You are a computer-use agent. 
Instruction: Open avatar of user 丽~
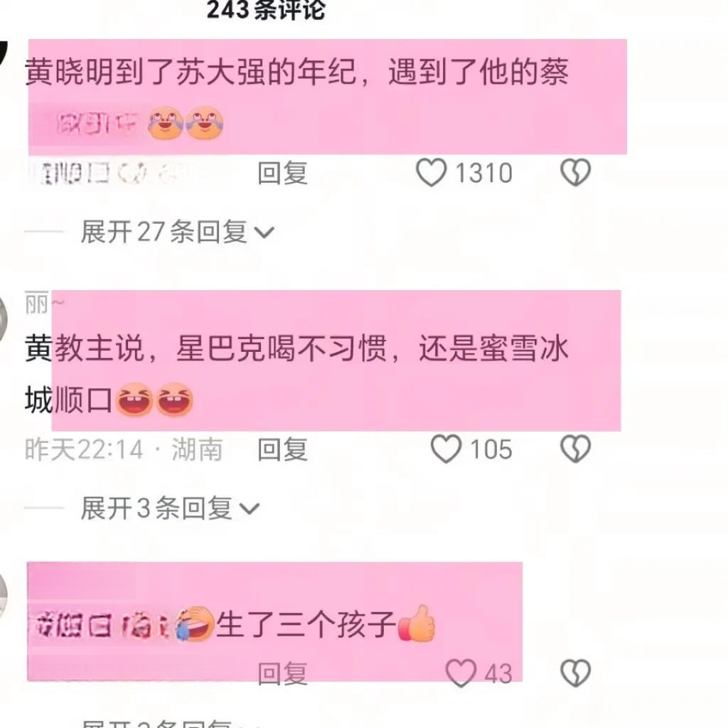click(x=3, y=319)
